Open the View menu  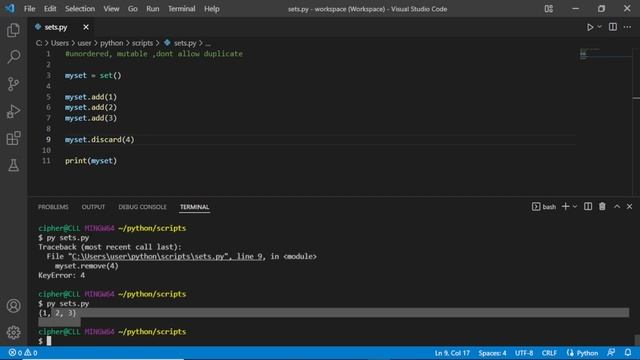click(111, 9)
